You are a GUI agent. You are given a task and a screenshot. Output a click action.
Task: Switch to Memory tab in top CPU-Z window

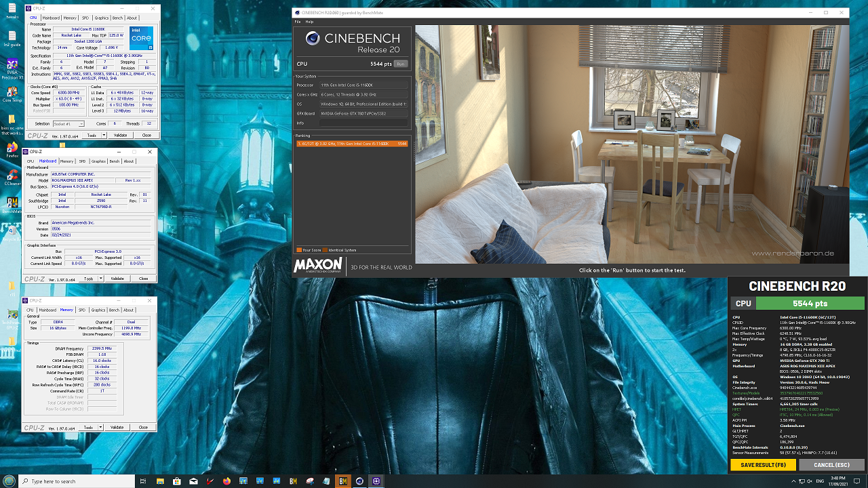pos(71,18)
